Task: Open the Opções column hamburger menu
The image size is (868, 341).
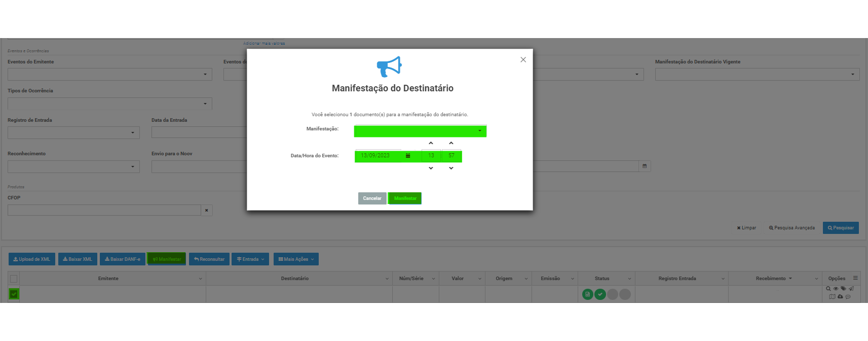Action: click(x=855, y=278)
